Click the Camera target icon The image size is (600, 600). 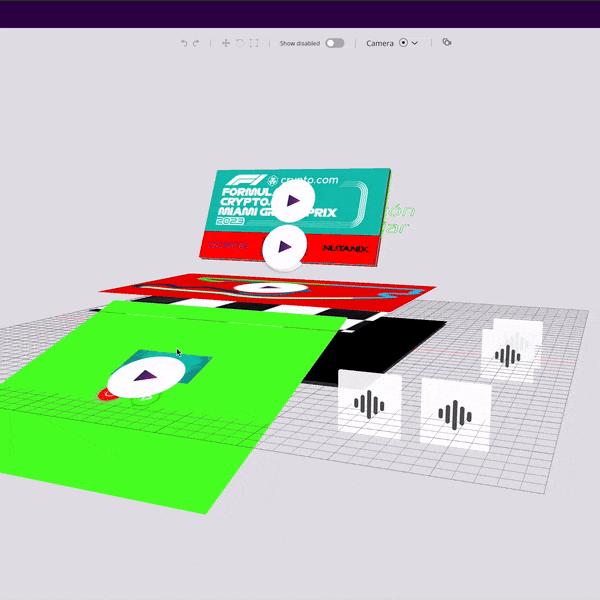click(403, 43)
